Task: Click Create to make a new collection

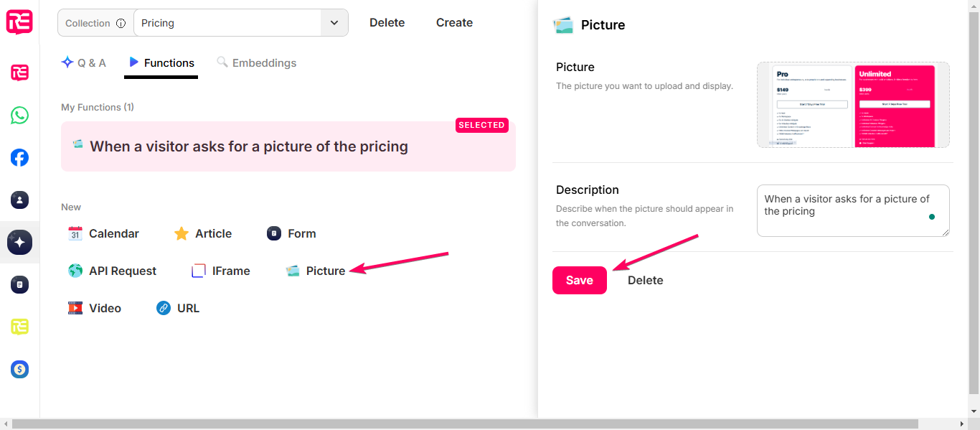Action: pyautogui.click(x=454, y=22)
